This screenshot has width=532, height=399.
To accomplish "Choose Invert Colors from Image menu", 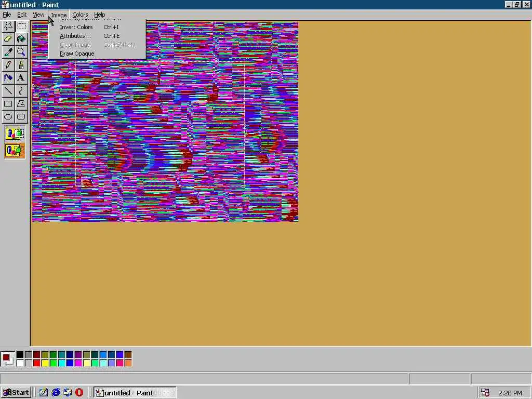I will click(97, 27).
